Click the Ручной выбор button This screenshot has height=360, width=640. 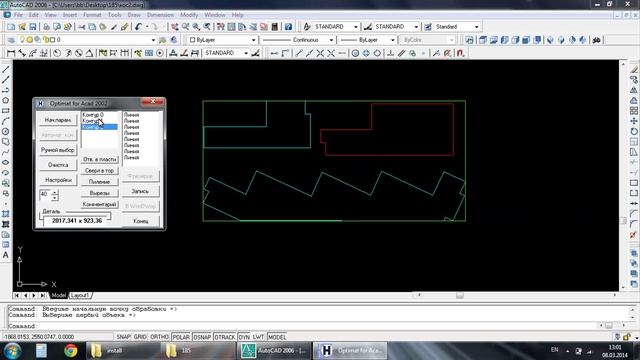coord(58,150)
